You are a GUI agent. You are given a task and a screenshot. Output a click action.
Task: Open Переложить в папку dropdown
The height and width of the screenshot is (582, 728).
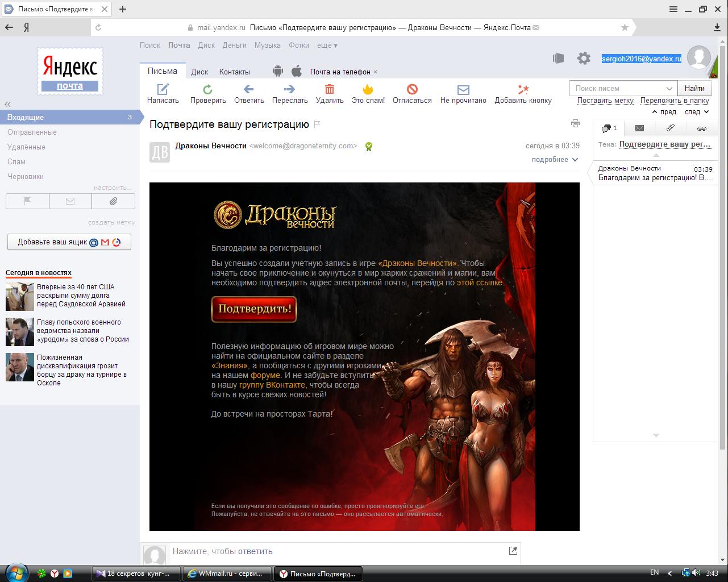[x=675, y=100]
